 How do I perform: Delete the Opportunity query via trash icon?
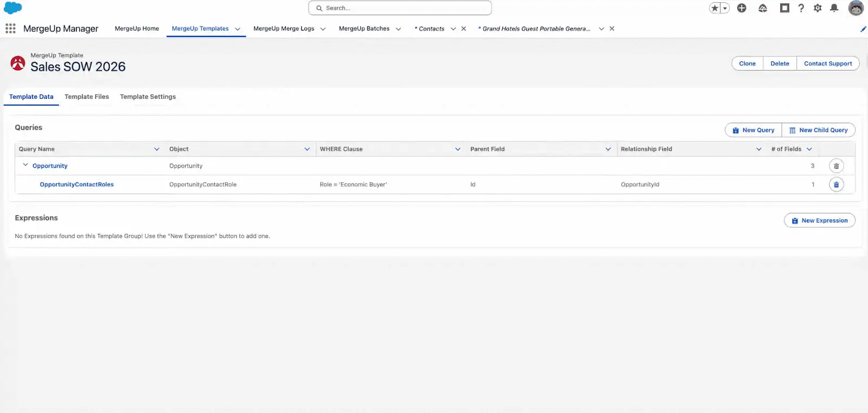836,166
